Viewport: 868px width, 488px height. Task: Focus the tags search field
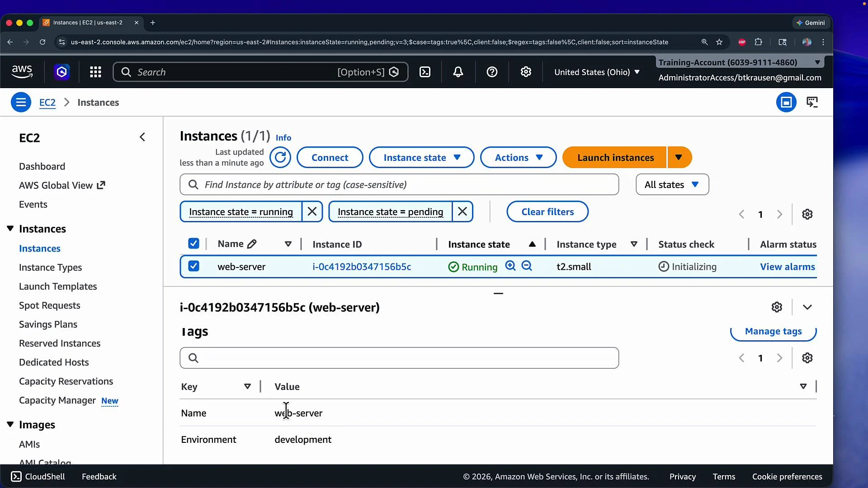[x=399, y=358]
